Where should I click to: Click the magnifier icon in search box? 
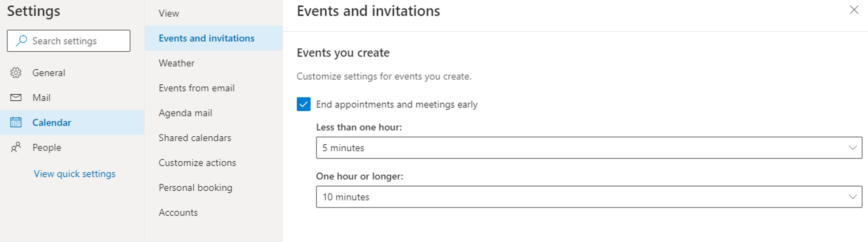pos(21,41)
